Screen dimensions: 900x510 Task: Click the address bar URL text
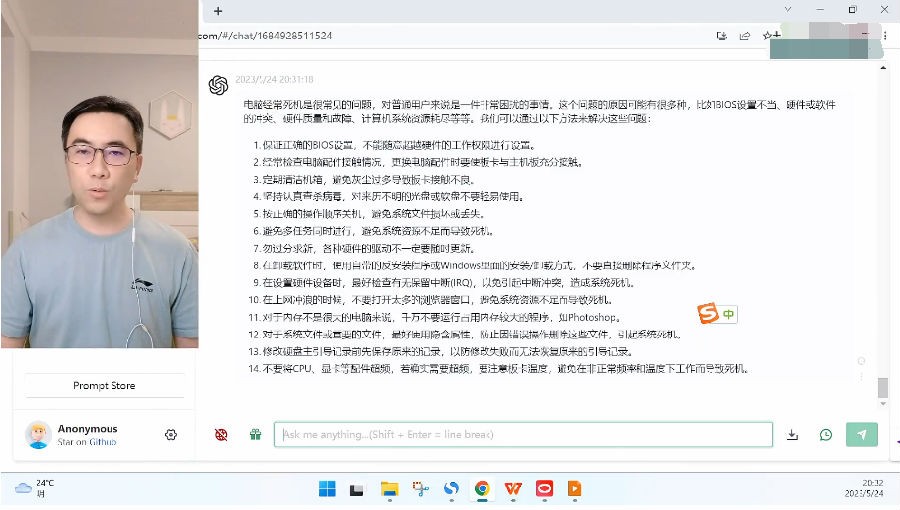tap(265, 36)
